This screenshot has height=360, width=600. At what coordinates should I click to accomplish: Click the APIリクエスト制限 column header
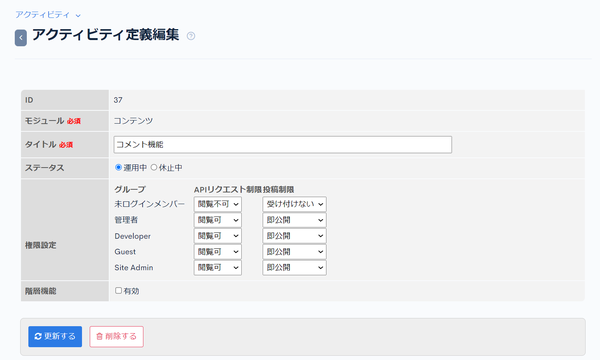coord(228,189)
